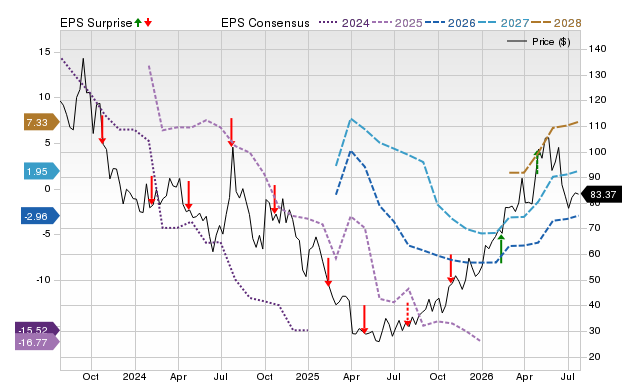Select the red surprise arrow just after Oct 2023

[102, 130]
